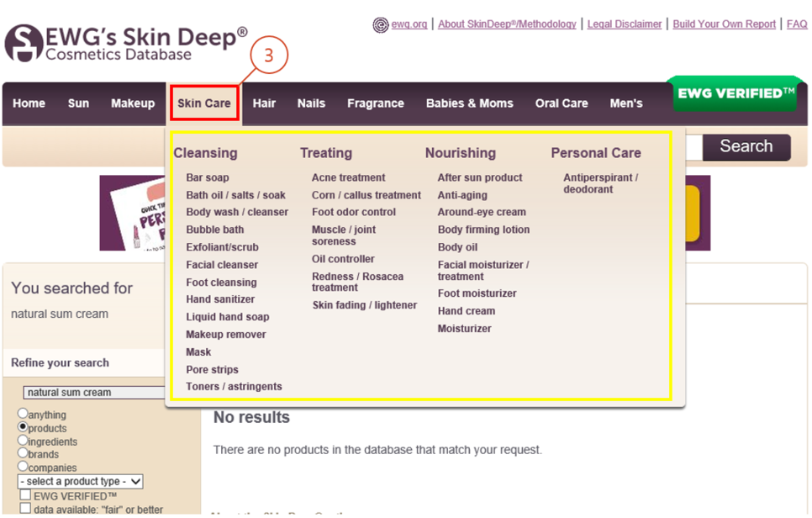Select the 'companies' radio button
Viewport: 812px width, 518px height.
pyautogui.click(x=22, y=466)
